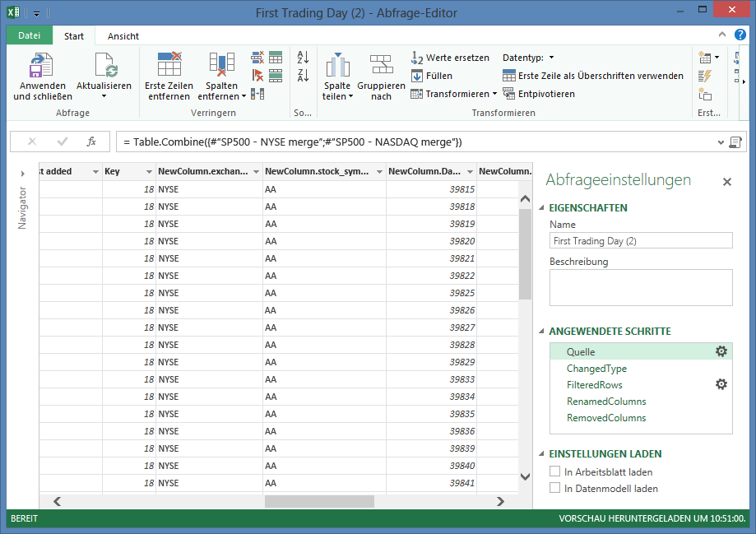Open the Datei tab
The image size is (756, 534).
tap(30, 35)
